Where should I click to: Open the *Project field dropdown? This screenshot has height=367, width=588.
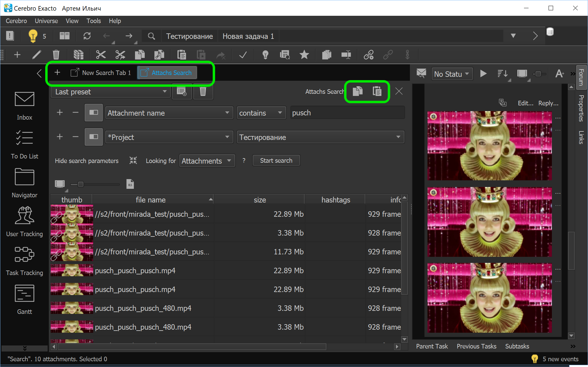(x=169, y=137)
